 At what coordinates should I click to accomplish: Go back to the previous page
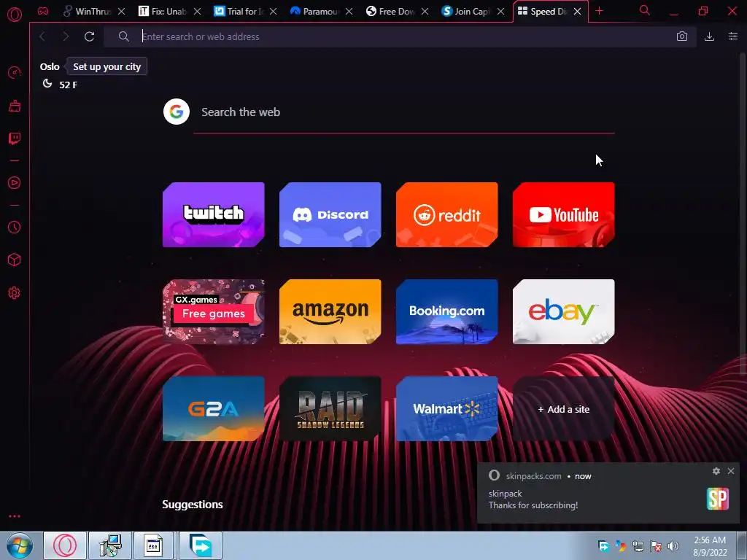click(x=43, y=36)
